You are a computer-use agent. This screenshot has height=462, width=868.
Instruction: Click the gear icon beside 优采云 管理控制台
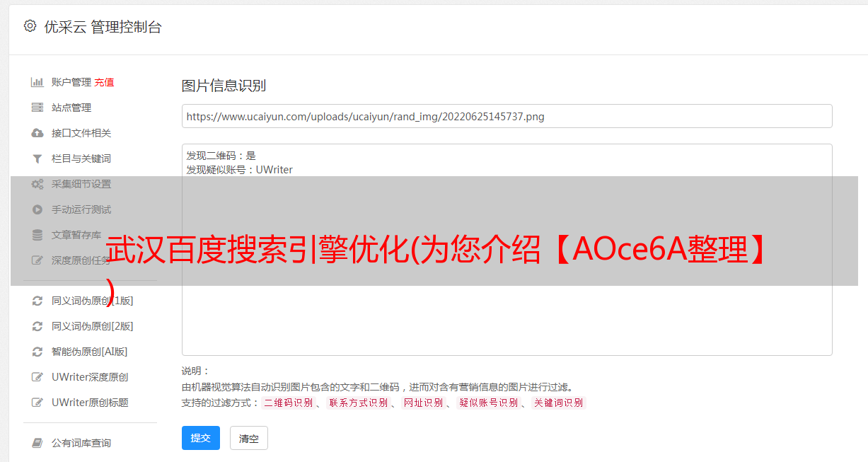tap(30, 26)
